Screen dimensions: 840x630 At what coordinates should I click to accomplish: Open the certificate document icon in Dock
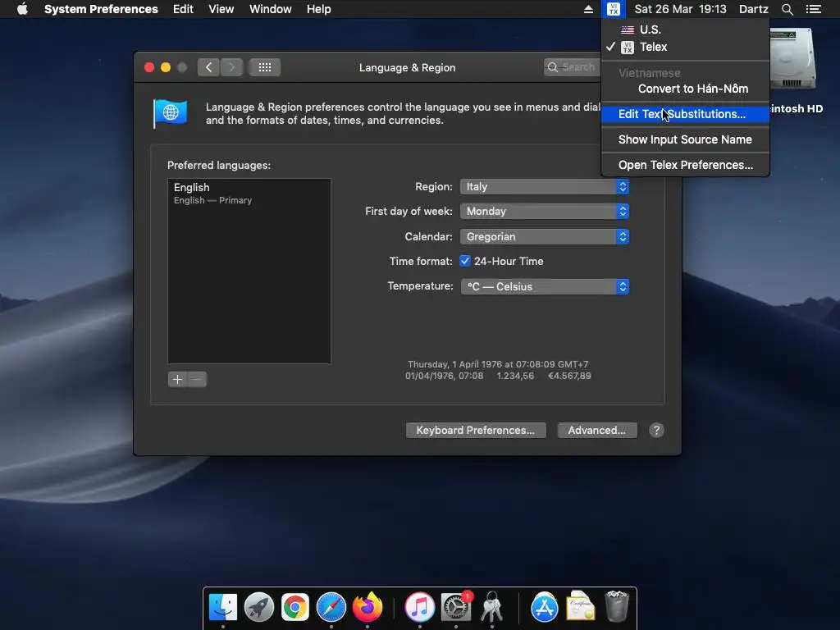(x=580, y=606)
